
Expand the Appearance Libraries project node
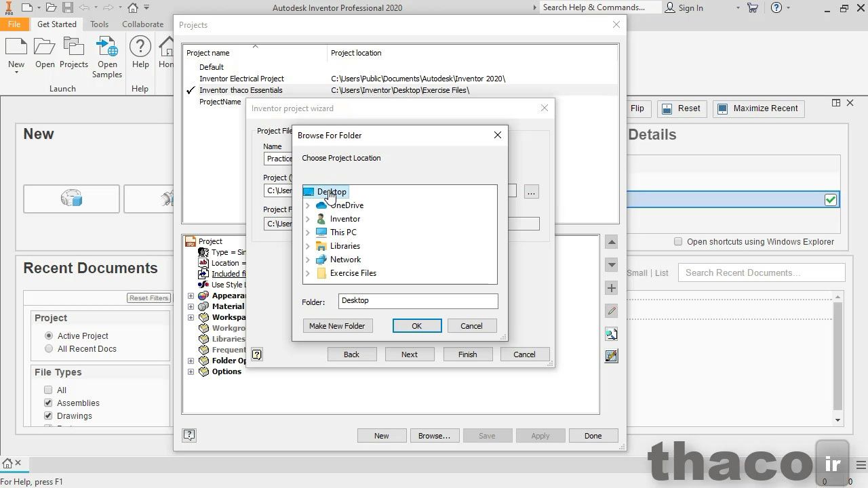click(x=191, y=296)
